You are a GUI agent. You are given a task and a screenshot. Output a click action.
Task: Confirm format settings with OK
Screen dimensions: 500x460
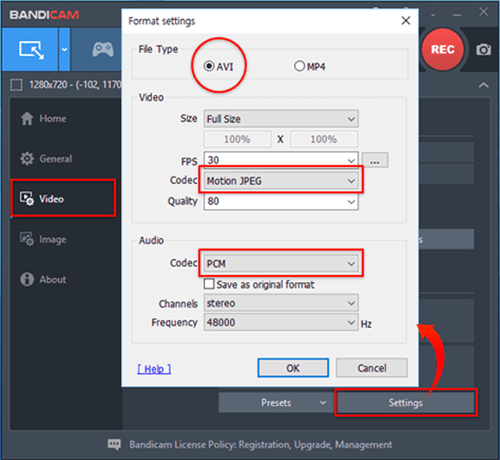(293, 368)
